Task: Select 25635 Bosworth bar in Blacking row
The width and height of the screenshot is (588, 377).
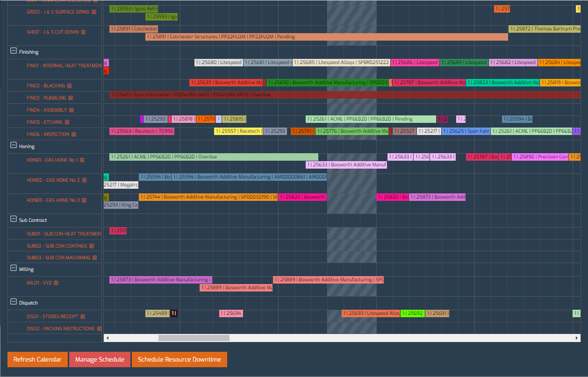Action: (226, 83)
